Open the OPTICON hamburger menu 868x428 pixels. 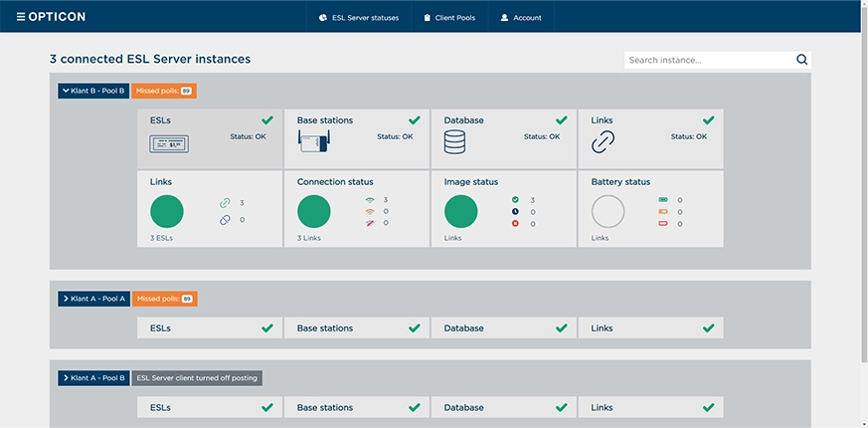point(21,17)
